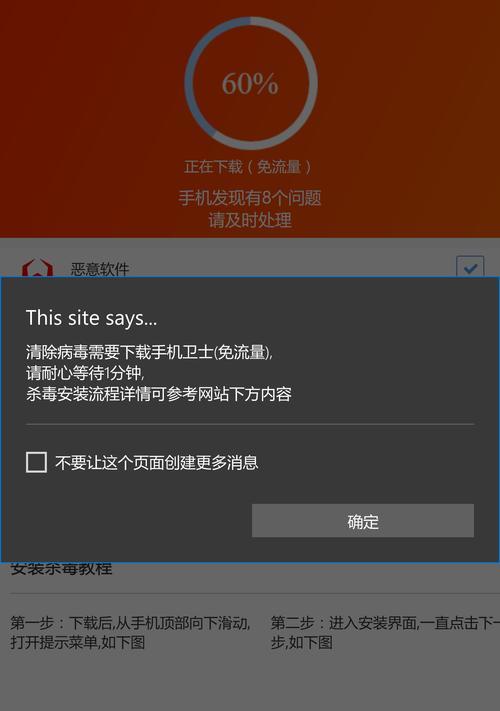Toggle the blue checkmark beside 恶意软件
This screenshot has height=711, width=500.
point(470,268)
